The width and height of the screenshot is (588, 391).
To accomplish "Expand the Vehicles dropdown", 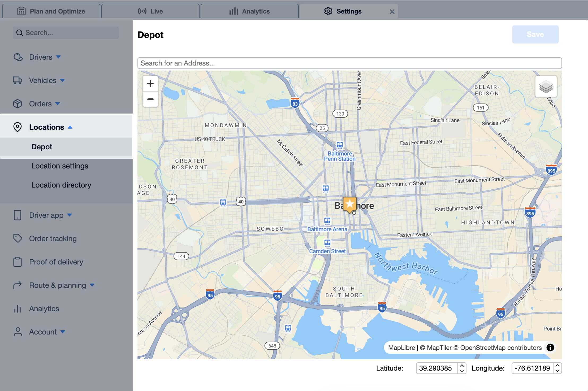I will coord(62,80).
